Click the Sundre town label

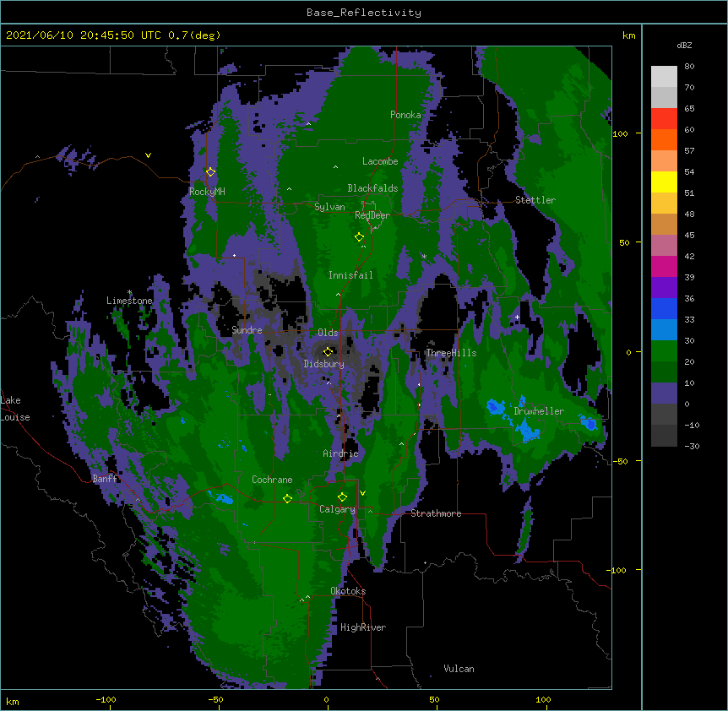[247, 330]
